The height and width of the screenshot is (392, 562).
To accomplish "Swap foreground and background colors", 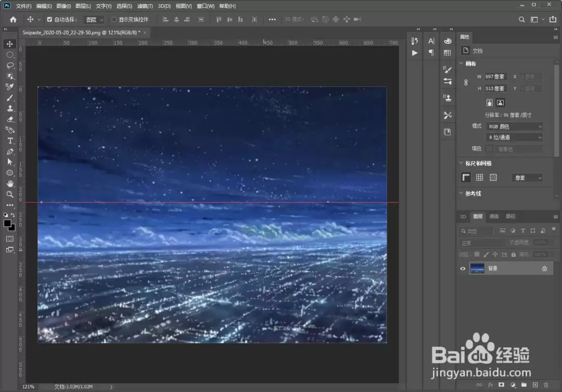I will (13, 215).
